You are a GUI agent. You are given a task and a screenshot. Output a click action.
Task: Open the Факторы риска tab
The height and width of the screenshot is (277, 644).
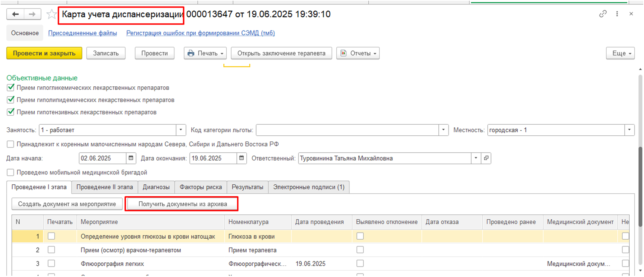200,187
